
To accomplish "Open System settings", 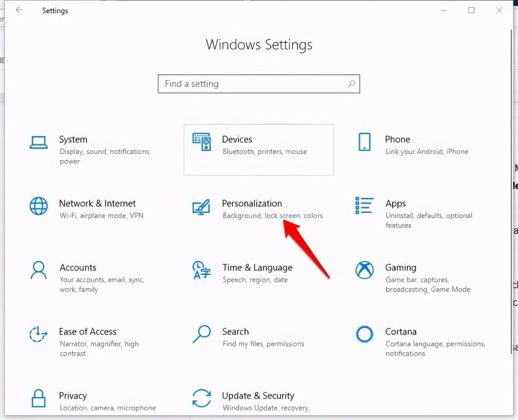I will click(x=90, y=149).
